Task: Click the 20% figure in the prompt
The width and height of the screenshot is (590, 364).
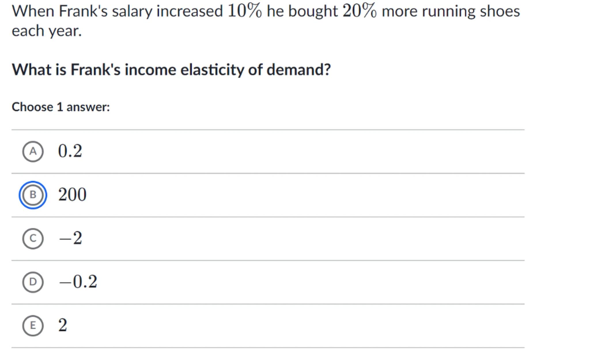Action: pos(359,12)
